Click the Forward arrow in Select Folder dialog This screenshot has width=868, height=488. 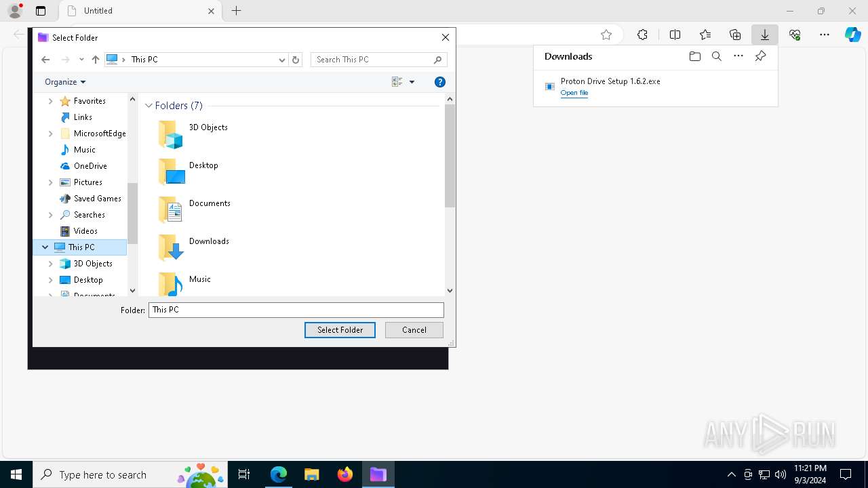click(65, 60)
